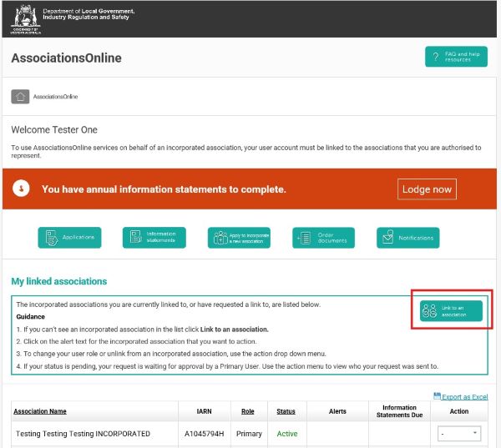
Task: Click the Applications document icon
Action: 52,238
